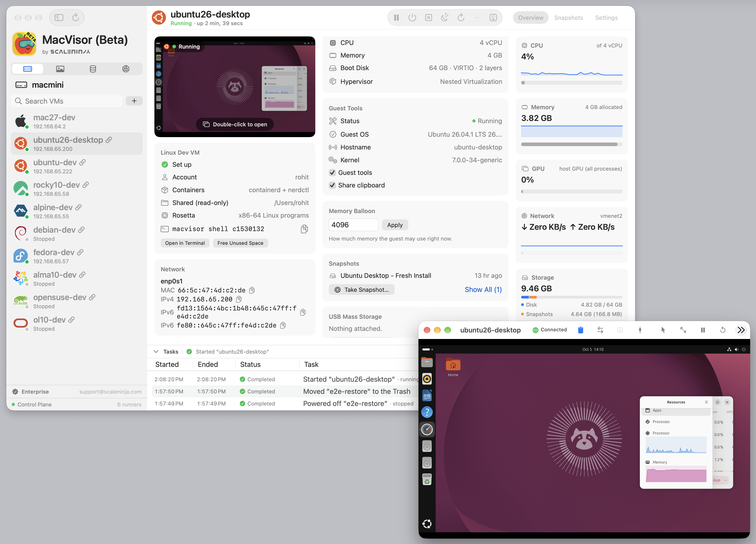Add a new VM with the plus button
756x544 pixels.
coord(134,101)
